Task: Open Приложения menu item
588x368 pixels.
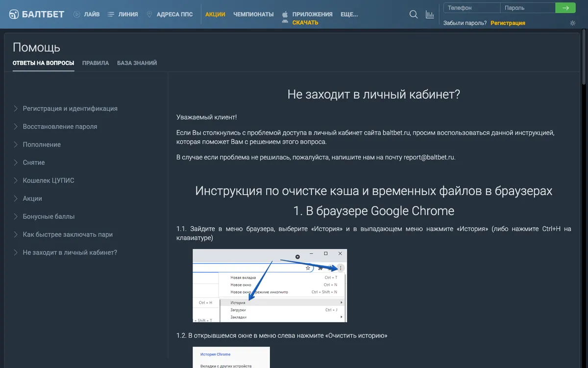Action: coord(312,14)
